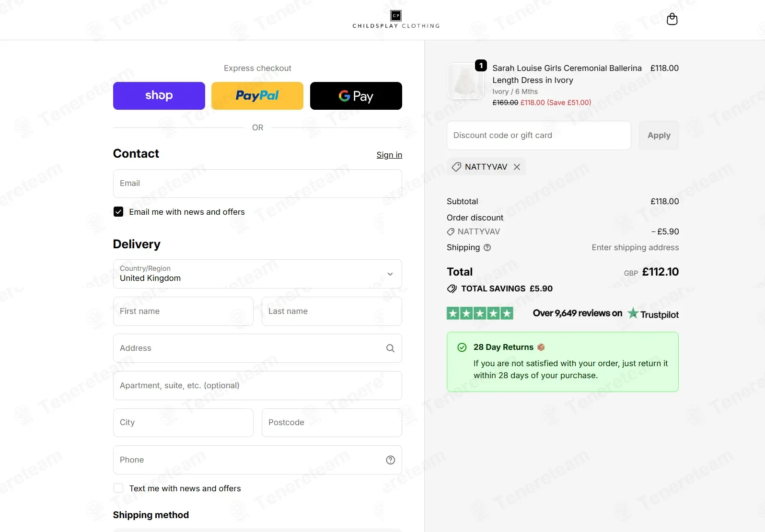The image size is (765, 532).
Task: Open the phone field help icon
Action: (390, 460)
